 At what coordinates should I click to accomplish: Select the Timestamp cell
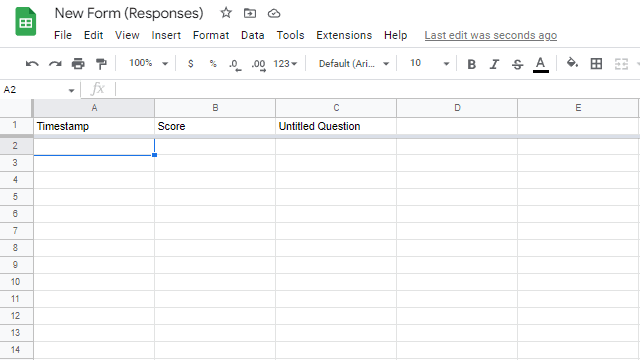click(94, 126)
